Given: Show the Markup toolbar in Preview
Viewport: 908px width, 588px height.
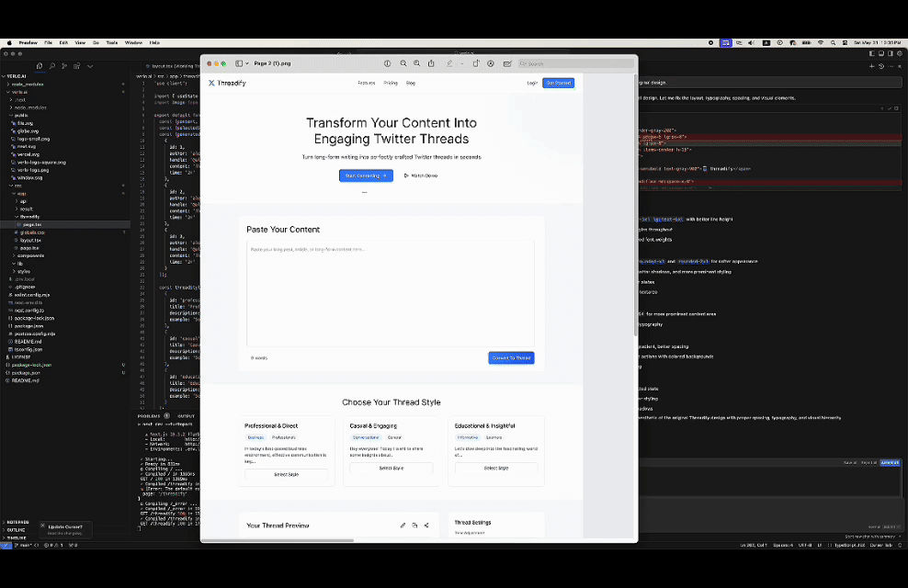Looking at the screenshot, I should [491, 63].
